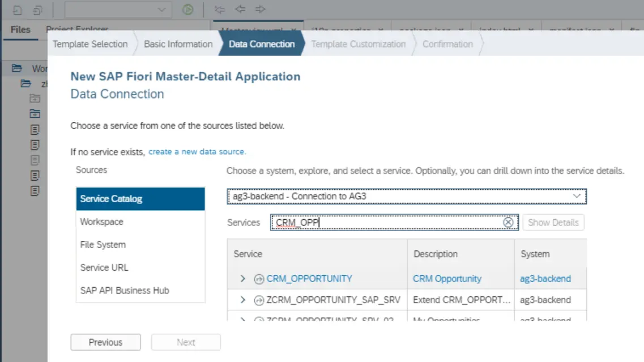This screenshot has height=362, width=644.
Task: Go to the Basic Information wizard step
Action: click(x=178, y=44)
